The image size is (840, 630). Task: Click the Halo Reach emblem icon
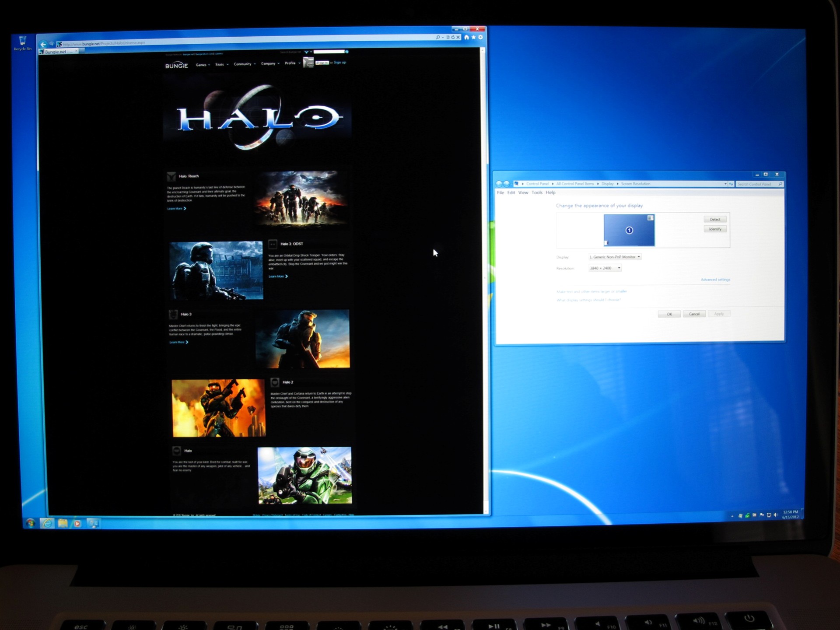coord(171,177)
